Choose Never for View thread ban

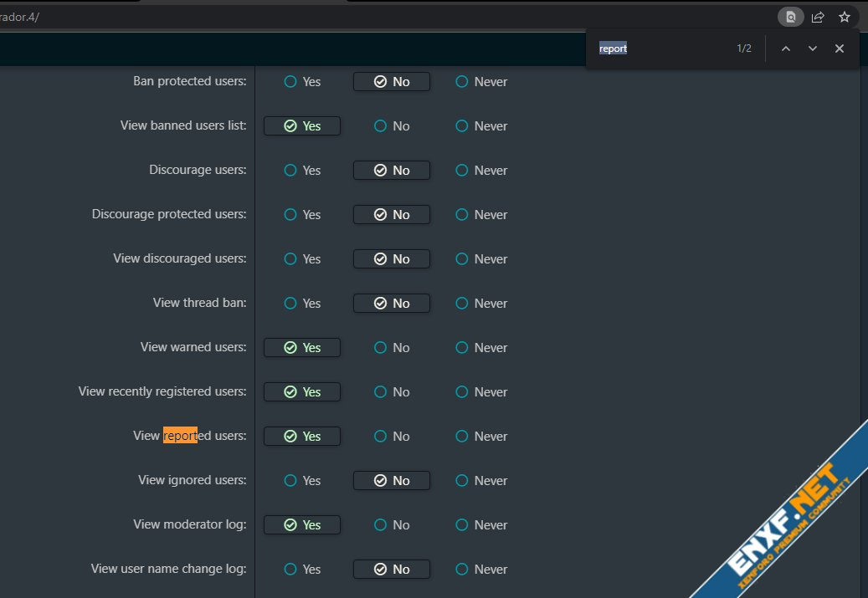click(481, 303)
